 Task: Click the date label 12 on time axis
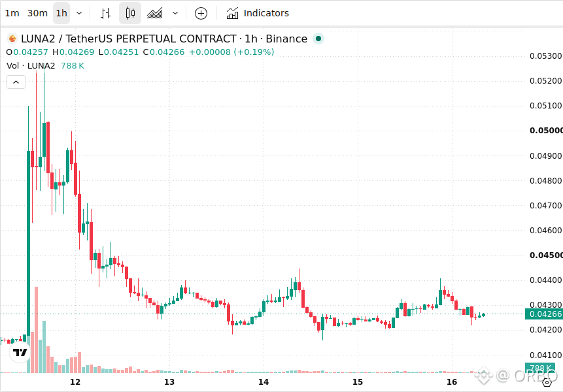[x=75, y=382]
